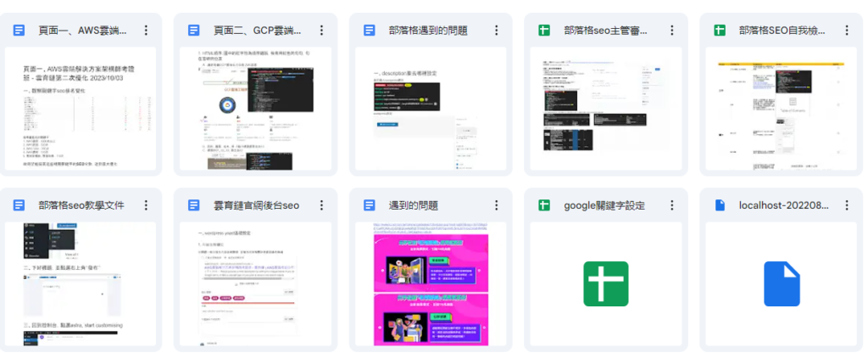Click Sheets icon on 部落格seo主管審 card
Screen dimensions: 868x364
point(545,31)
